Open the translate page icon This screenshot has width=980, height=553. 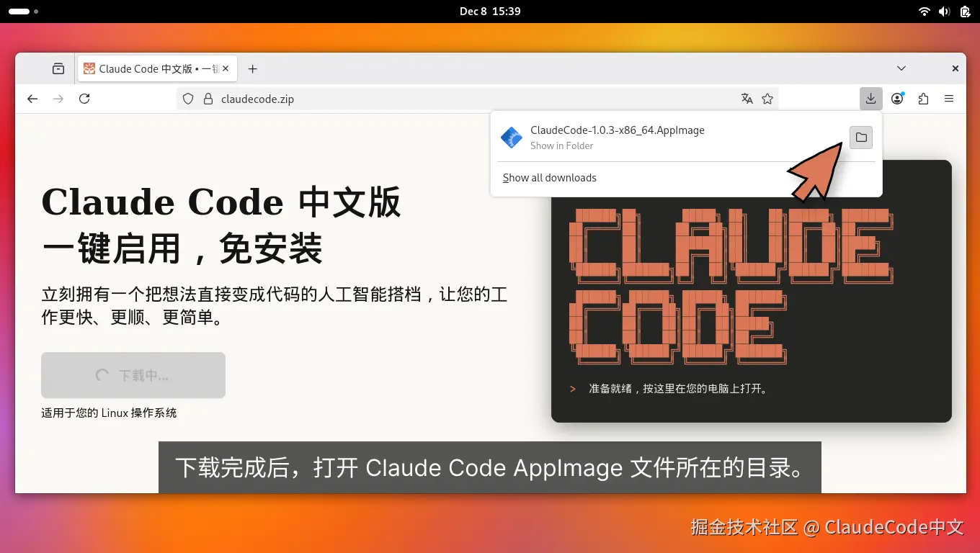(x=747, y=99)
